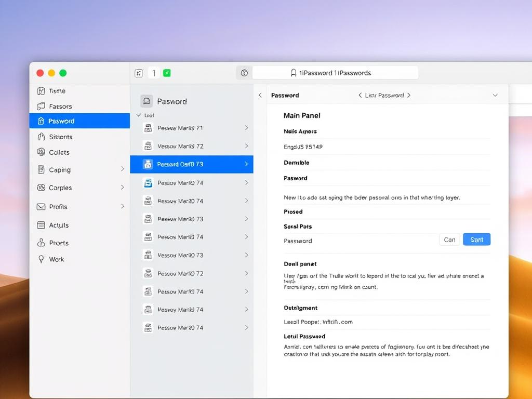Collapse the Tool group chevron
Image resolution: width=532 pixels, height=399 pixels.
[138, 115]
